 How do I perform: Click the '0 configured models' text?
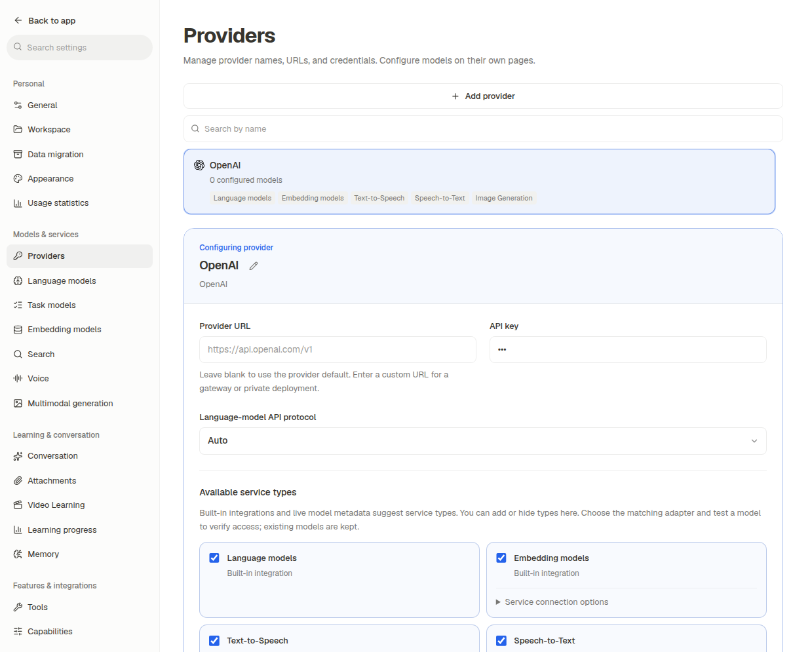tap(246, 180)
